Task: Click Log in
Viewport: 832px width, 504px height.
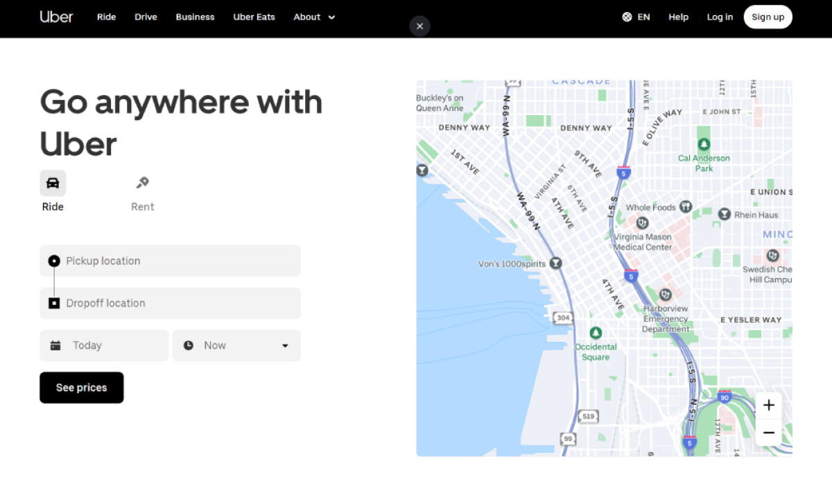Action: [720, 17]
